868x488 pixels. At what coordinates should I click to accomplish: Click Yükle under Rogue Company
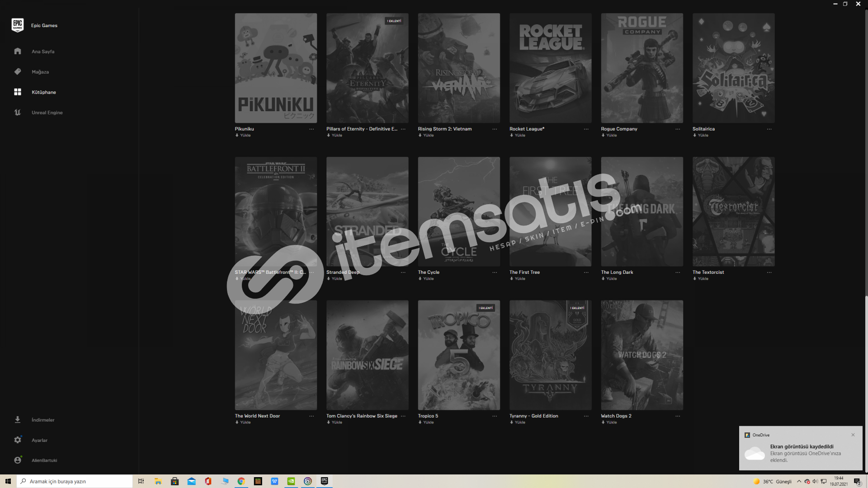coord(609,135)
